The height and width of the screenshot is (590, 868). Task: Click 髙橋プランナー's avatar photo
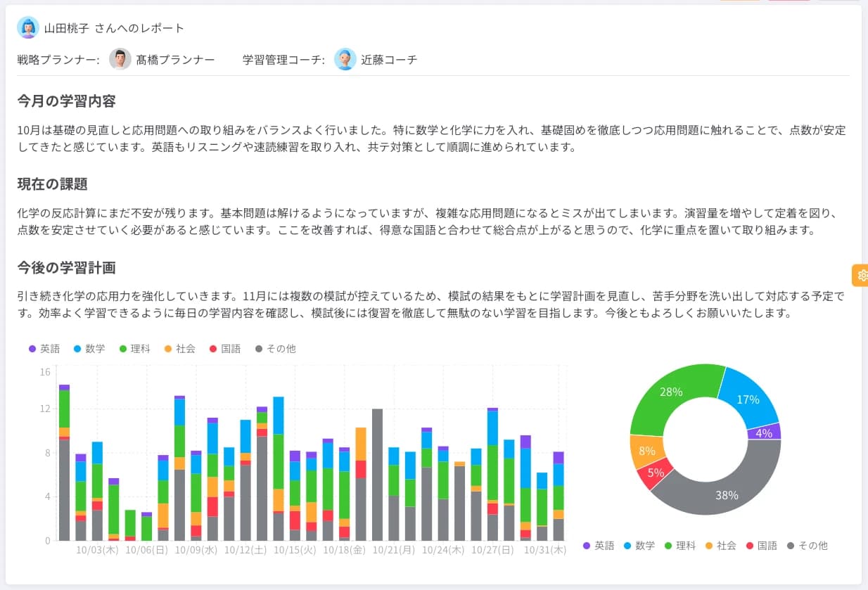tap(120, 59)
